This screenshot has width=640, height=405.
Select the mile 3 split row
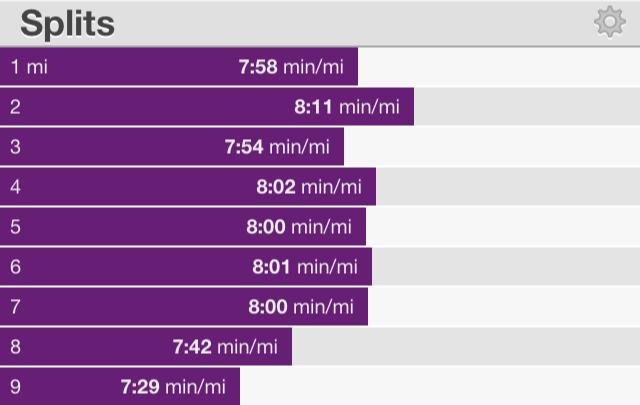pos(320,147)
